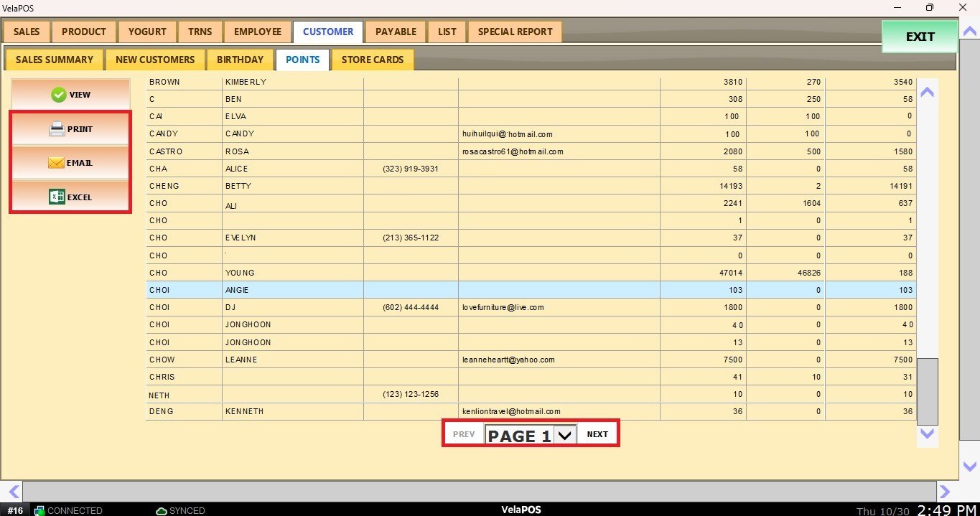
Task: Click the bottom-left scroll left arrow
Action: (12, 492)
